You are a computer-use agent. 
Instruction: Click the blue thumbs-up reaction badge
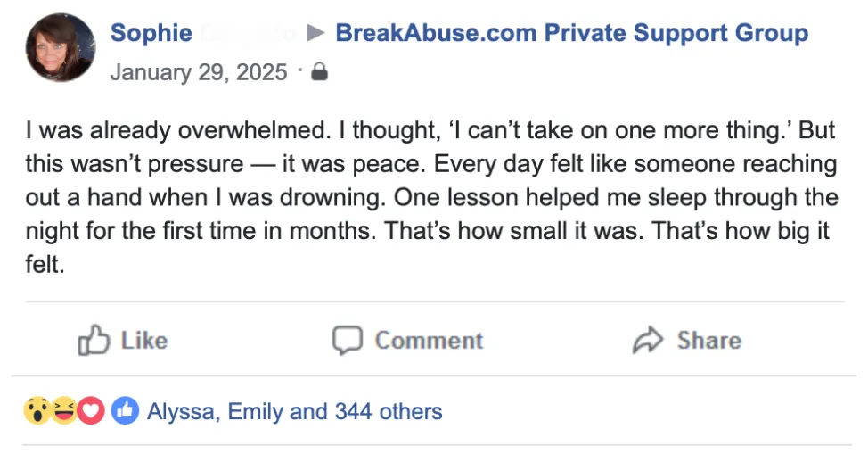tap(125, 411)
